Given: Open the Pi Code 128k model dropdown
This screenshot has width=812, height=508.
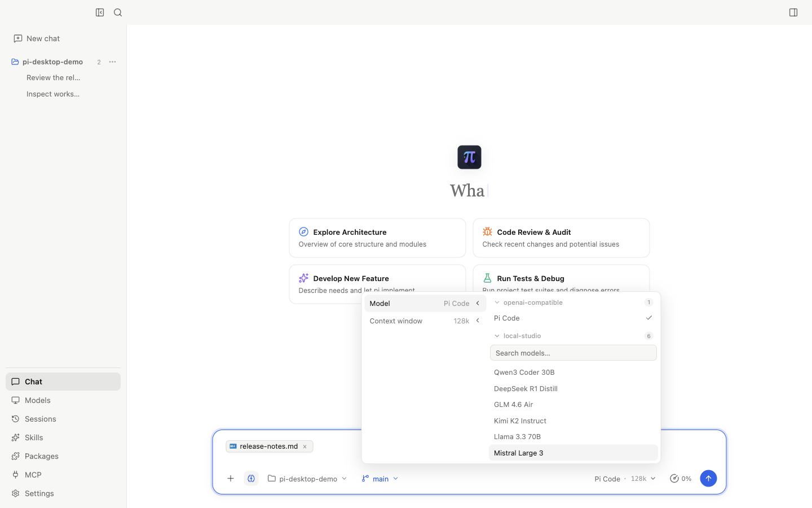Looking at the screenshot, I should [x=625, y=479].
